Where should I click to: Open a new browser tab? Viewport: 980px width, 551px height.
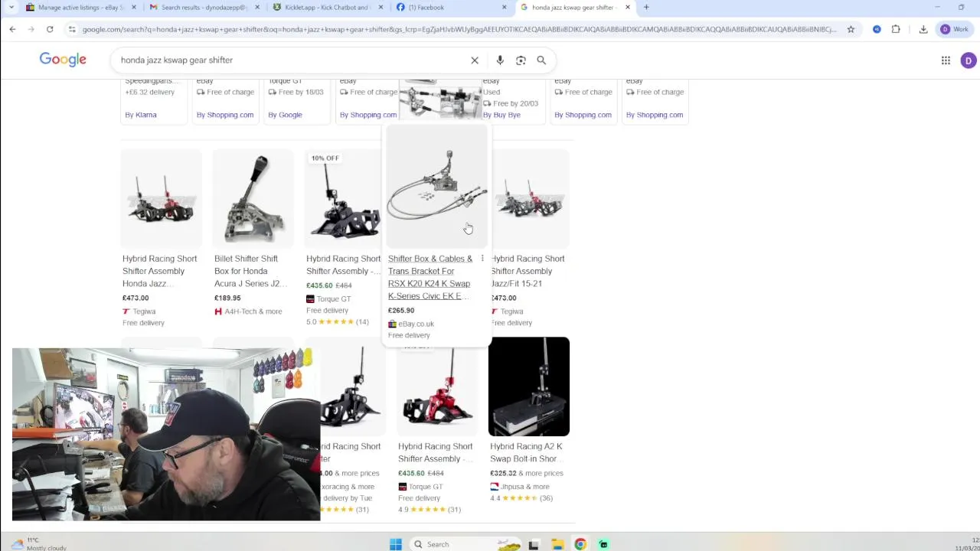pyautogui.click(x=646, y=8)
